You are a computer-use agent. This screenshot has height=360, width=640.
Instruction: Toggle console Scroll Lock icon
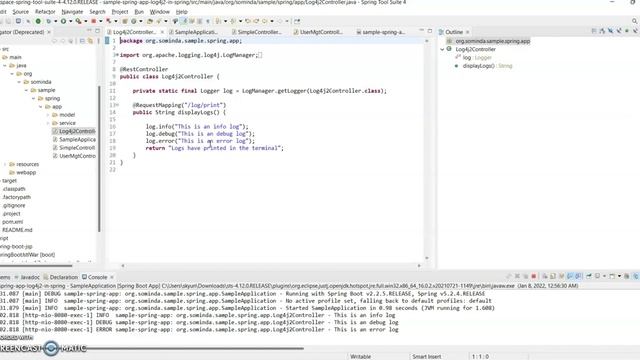pos(553,276)
